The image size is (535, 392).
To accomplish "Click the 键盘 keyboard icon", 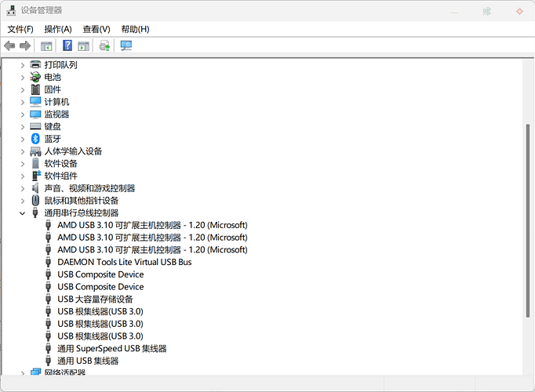I will point(35,126).
